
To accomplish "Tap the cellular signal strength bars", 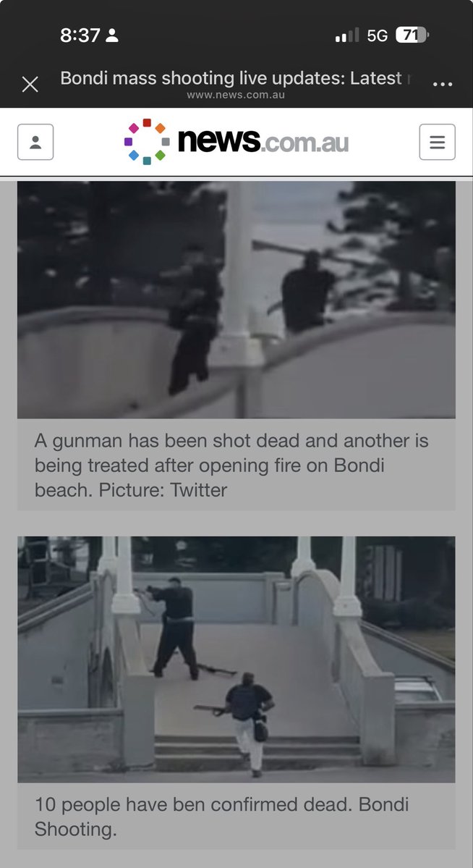I will (x=347, y=35).
